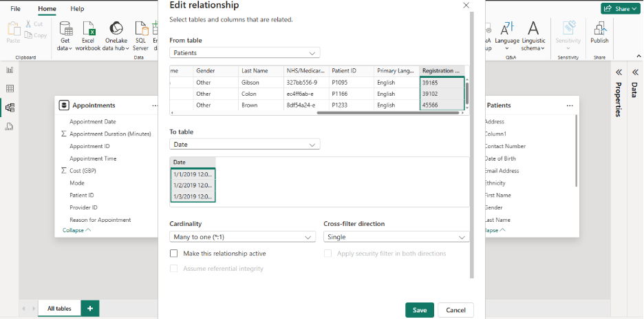The image size is (644, 319).
Task: Select the Home ribbon tab
Action: point(47,9)
